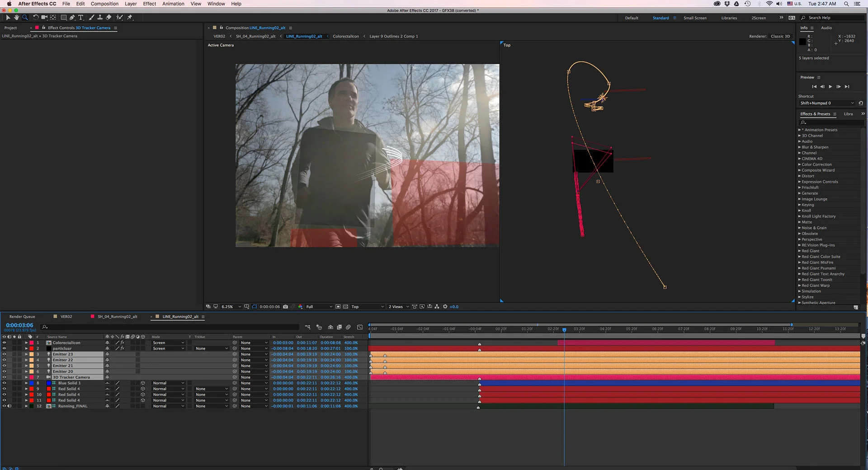Select the Selection arrow tool

(x=8, y=17)
